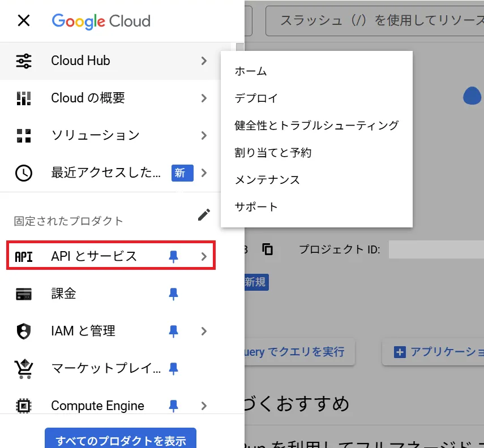Open the Cloud の概要 menu entry

click(x=111, y=98)
